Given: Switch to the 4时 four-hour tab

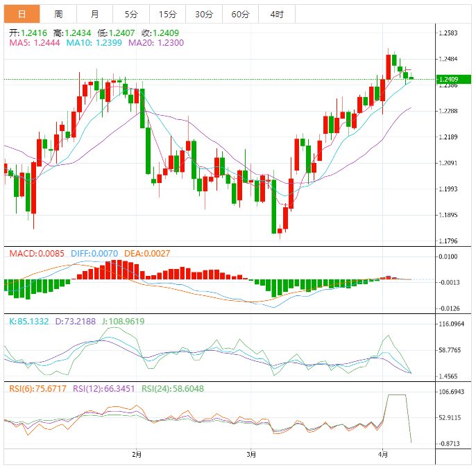Looking at the screenshot, I should point(277,14).
